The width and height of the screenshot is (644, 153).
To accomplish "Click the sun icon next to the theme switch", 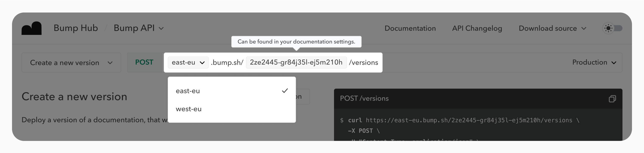I will point(608,28).
